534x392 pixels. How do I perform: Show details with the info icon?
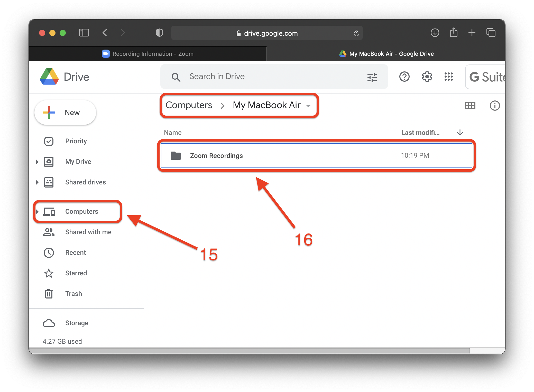495,106
